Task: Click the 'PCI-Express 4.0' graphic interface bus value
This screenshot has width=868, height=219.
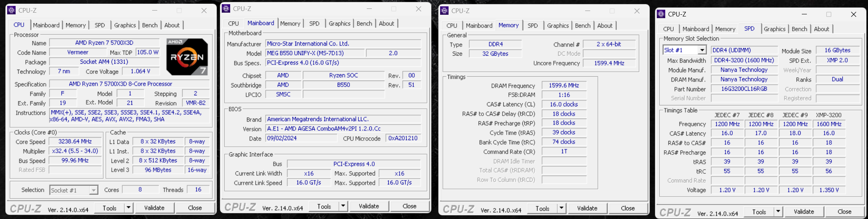Action: click(354, 164)
